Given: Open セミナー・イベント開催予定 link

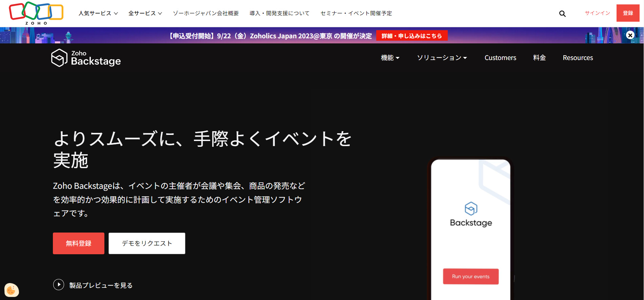Looking at the screenshot, I should point(356,13).
